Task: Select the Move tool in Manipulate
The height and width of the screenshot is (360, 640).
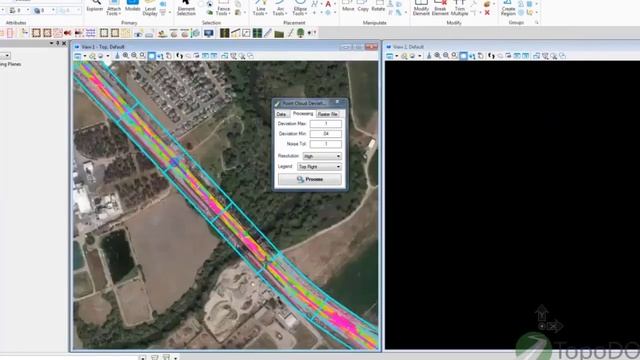Action: (348, 6)
